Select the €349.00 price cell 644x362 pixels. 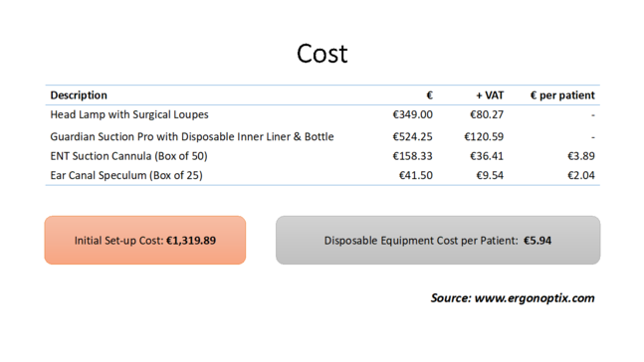[x=412, y=114]
